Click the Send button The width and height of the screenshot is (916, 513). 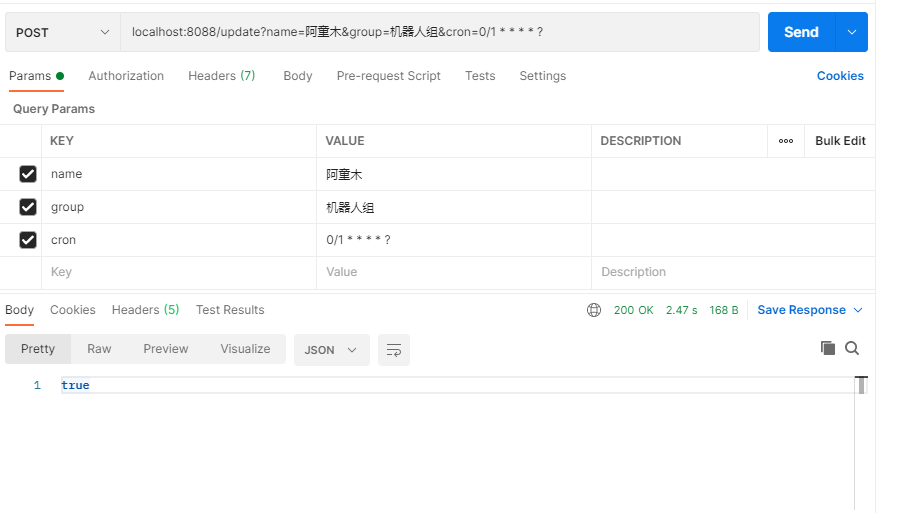(x=801, y=32)
